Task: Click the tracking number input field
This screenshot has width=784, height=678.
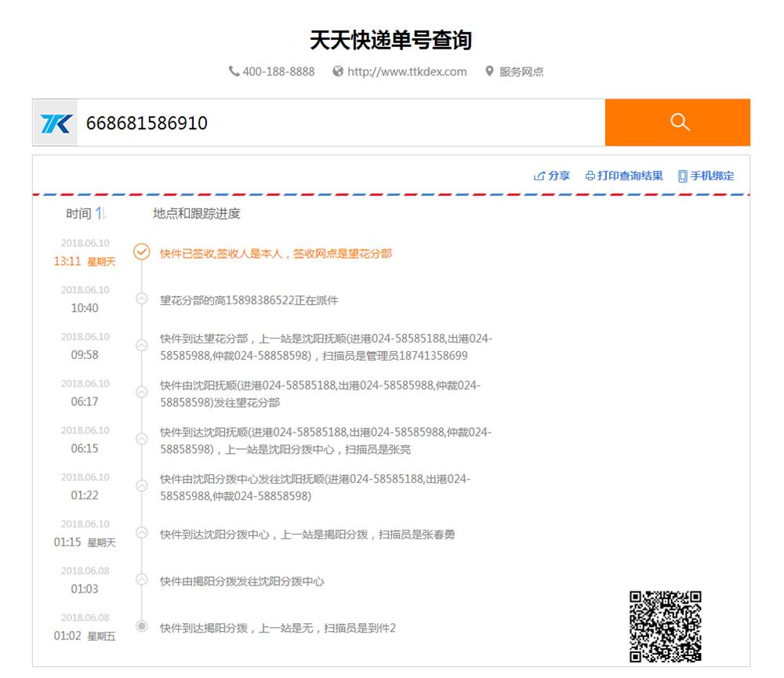Action: click(x=341, y=123)
